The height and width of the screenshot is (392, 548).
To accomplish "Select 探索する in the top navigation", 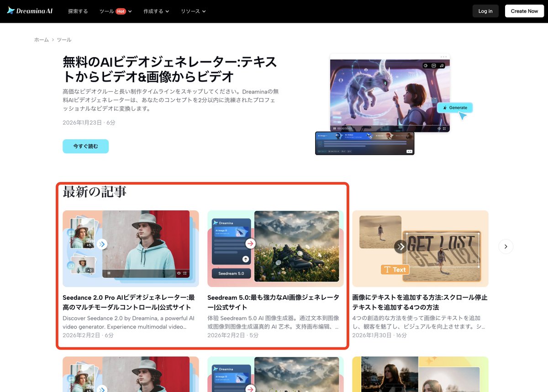I will click(x=78, y=11).
